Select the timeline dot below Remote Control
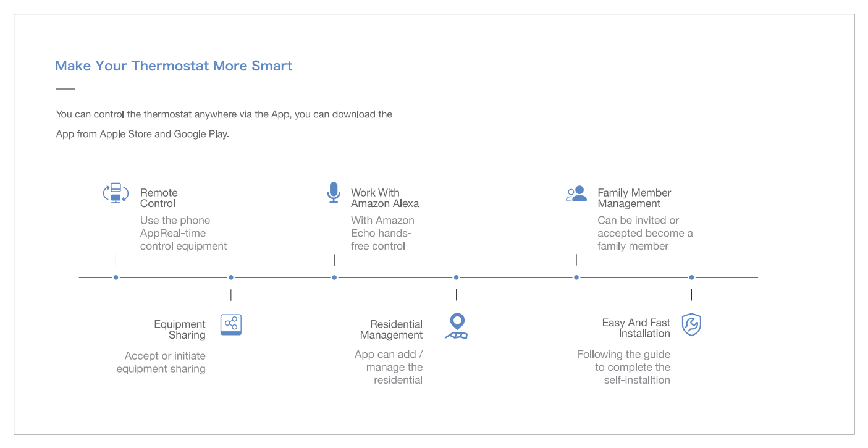The image size is (868, 448). [x=116, y=277]
